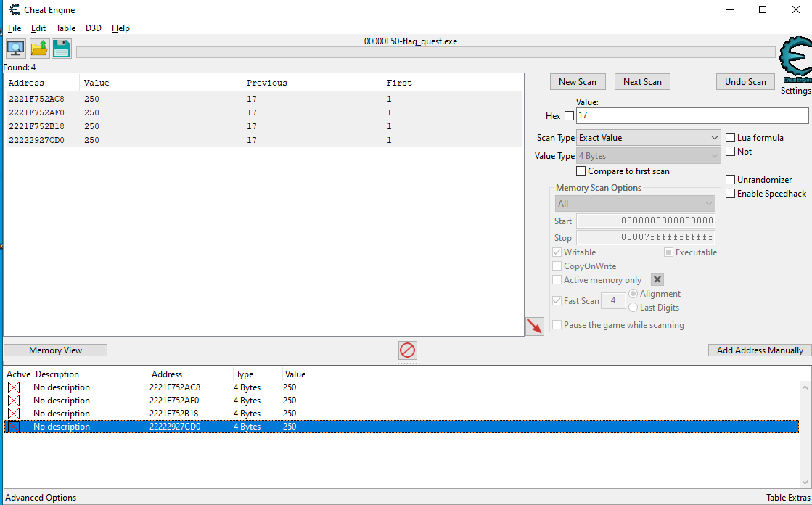Expand the memory region All dropdown
This screenshot has width=812, height=505.
635,204
